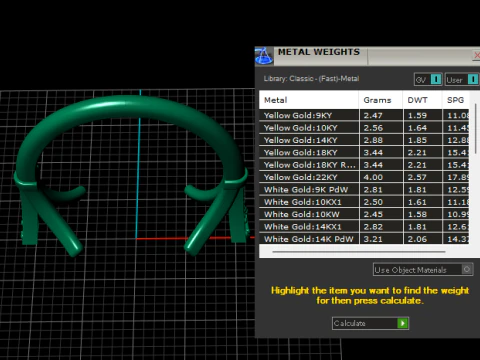Click the vertical scrollbar of the metal list
Screen dimensions: 480x360
coord(476,122)
